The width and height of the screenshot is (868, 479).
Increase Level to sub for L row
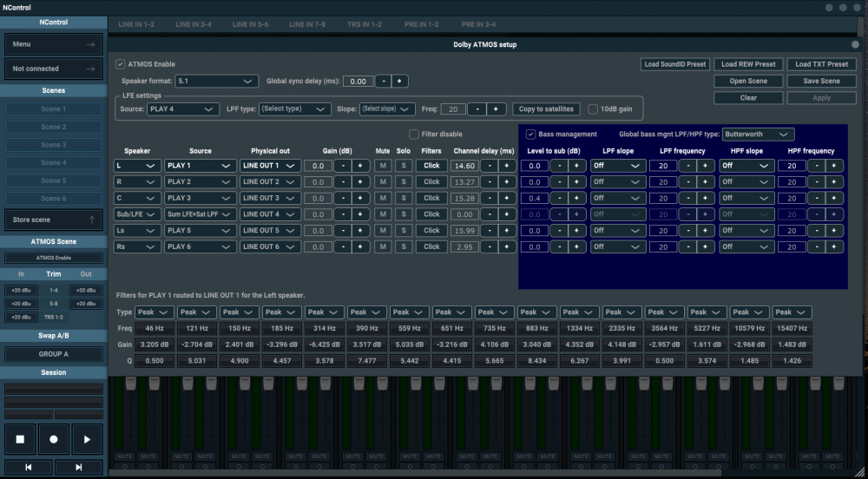576,166
